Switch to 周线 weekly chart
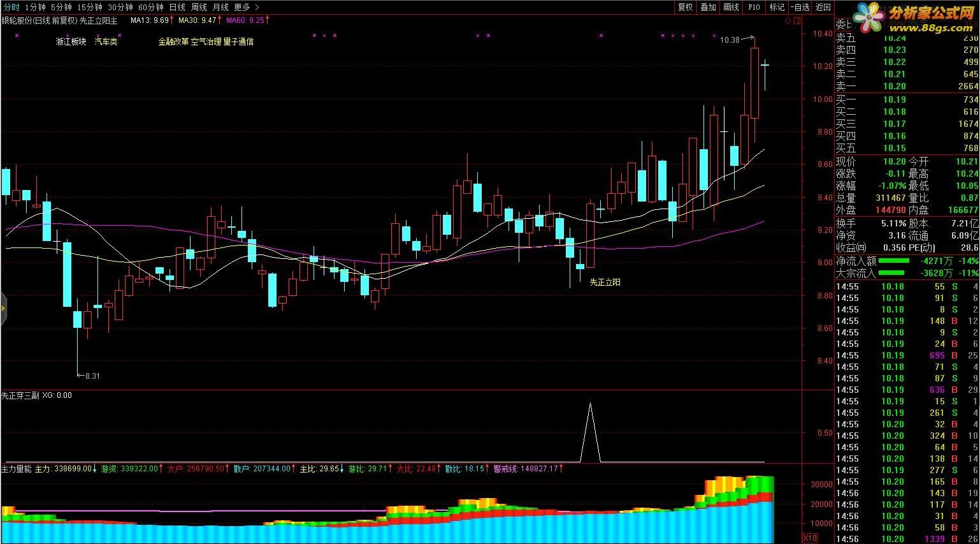The image size is (980, 544). pos(199,7)
